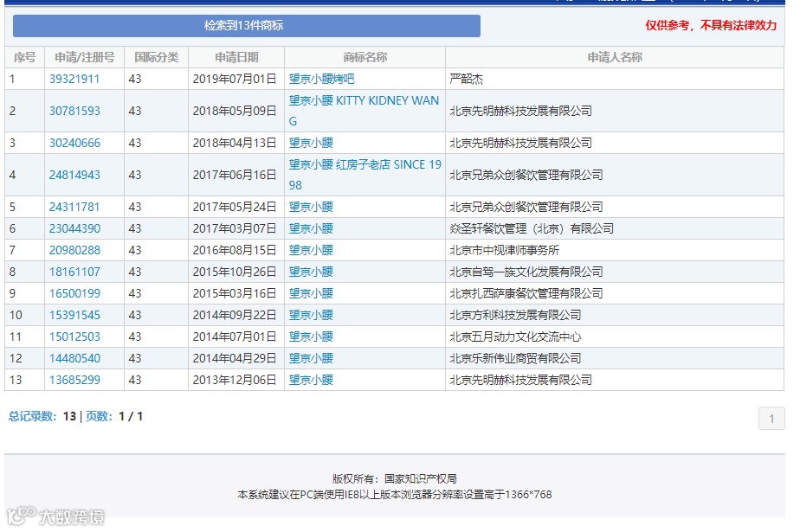Image resolution: width=800 pixels, height=532 pixels.
Task: Click footer text 版权所有：国家知识产权局
Action: coord(395,479)
